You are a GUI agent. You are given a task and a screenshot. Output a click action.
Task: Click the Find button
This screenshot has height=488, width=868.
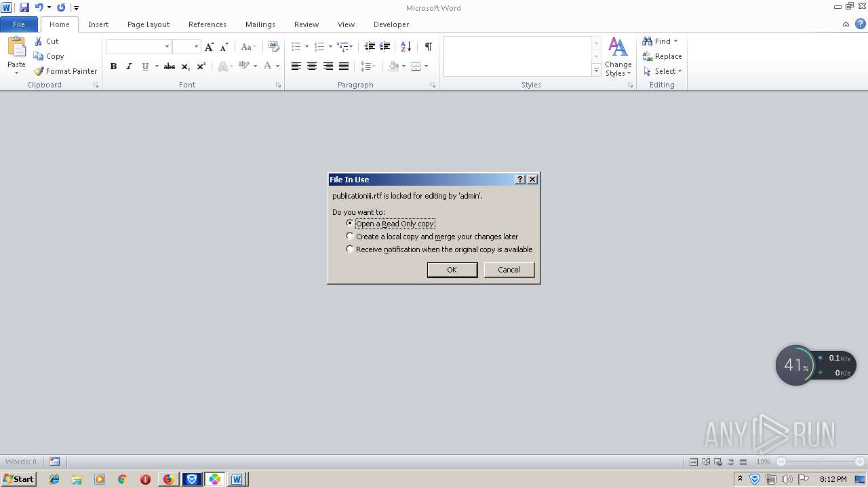coord(660,41)
